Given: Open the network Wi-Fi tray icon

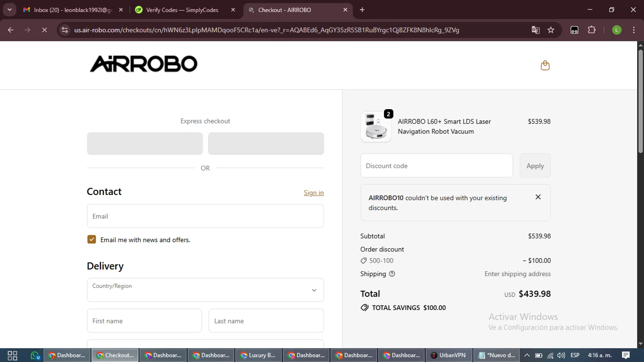Looking at the screenshot, I should (550, 355).
